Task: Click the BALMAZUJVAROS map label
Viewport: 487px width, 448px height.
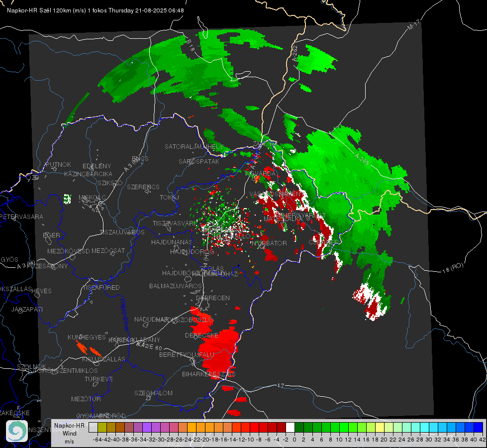Action: point(176,286)
